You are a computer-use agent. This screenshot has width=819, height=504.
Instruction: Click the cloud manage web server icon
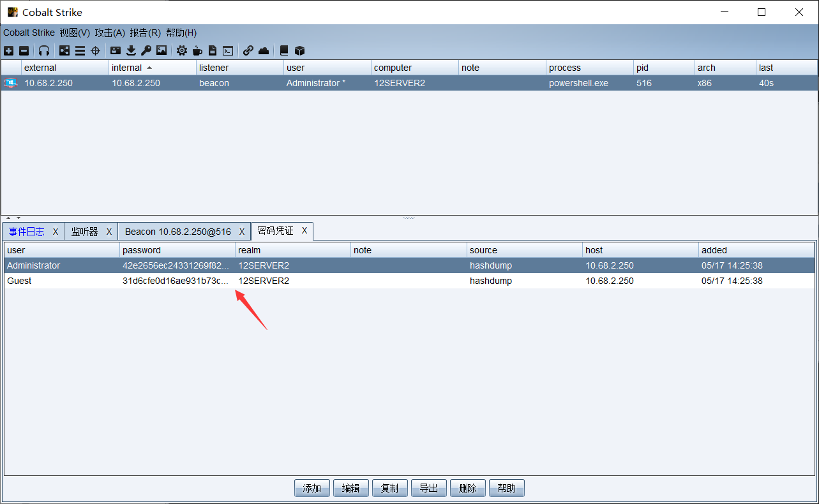pyautogui.click(x=264, y=50)
